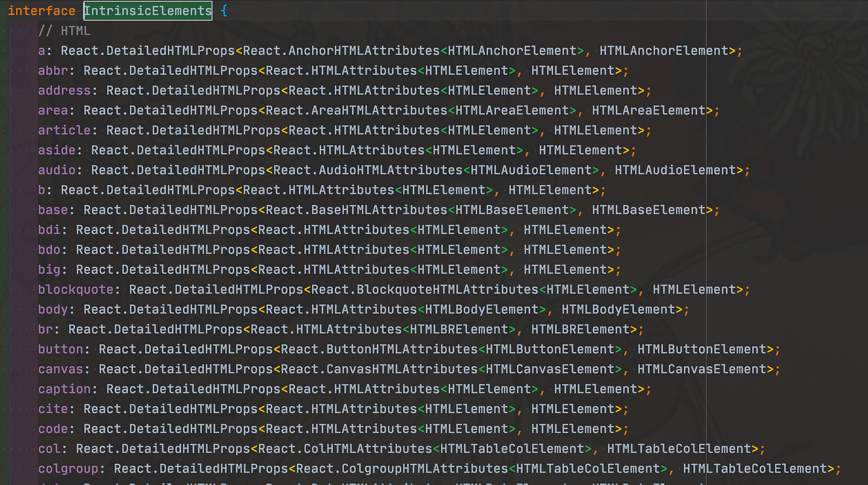Click the canvas property identifier

click(60, 369)
